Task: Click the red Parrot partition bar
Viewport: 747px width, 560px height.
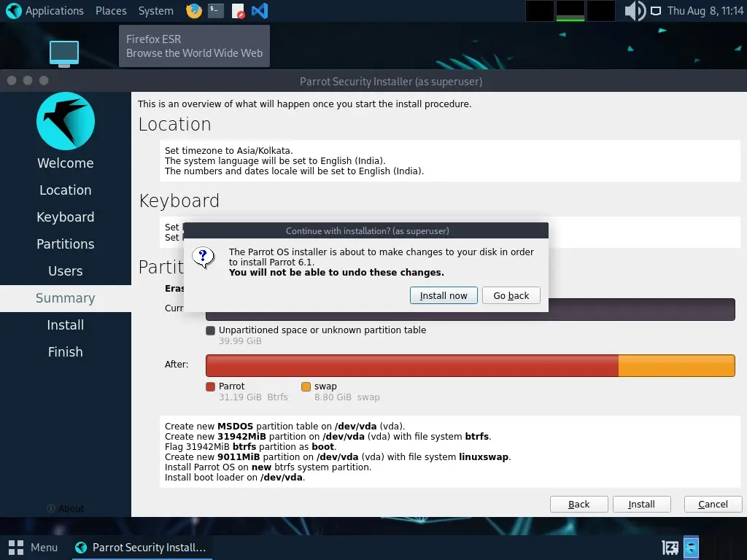Action: click(x=412, y=365)
